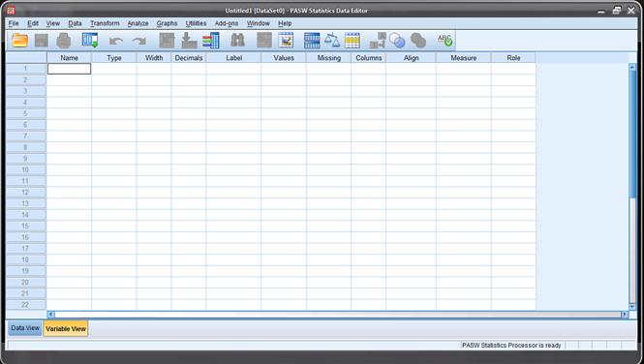This screenshot has height=364, width=644.
Task: Click the Name cell in row 1
Action: pyautogui.click(x=69, y=69)
